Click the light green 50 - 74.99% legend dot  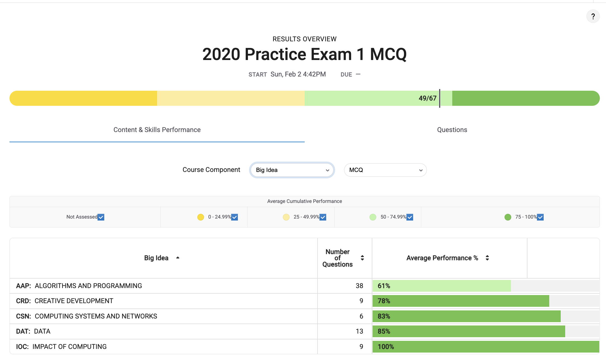click(x=373, y=217)
